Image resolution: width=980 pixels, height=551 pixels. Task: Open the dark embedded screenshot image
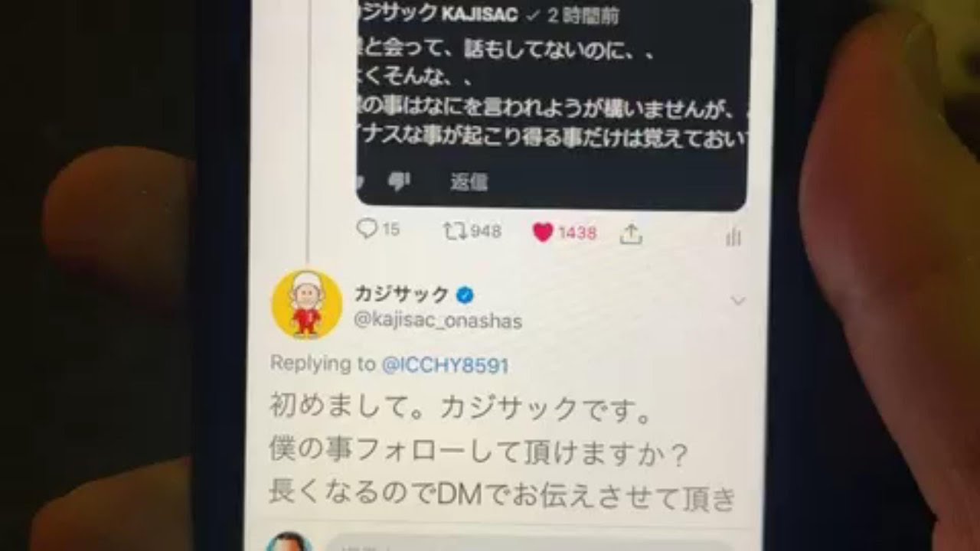(x=552, y=103)
